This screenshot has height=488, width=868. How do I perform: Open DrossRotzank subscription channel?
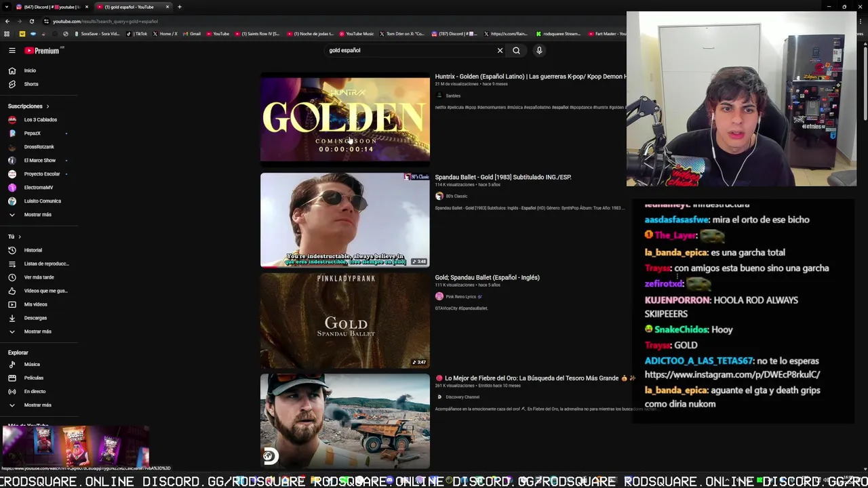tap(39, 147)
